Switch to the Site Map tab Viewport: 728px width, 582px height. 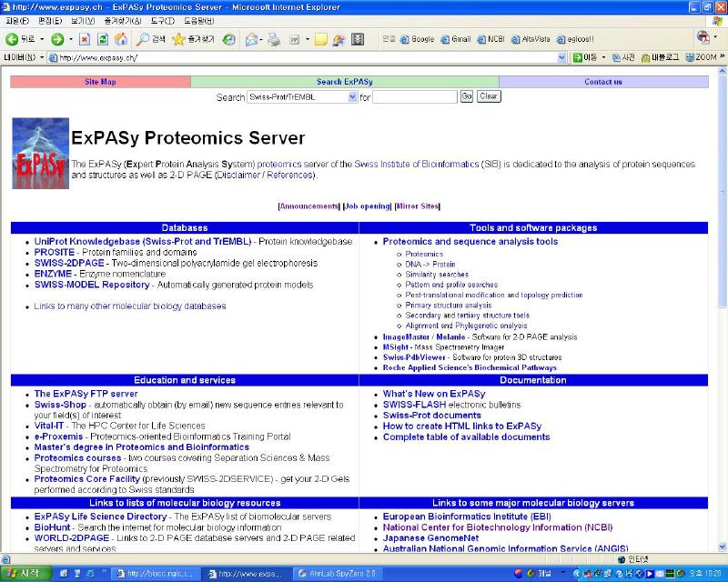(x=100, y=82)
